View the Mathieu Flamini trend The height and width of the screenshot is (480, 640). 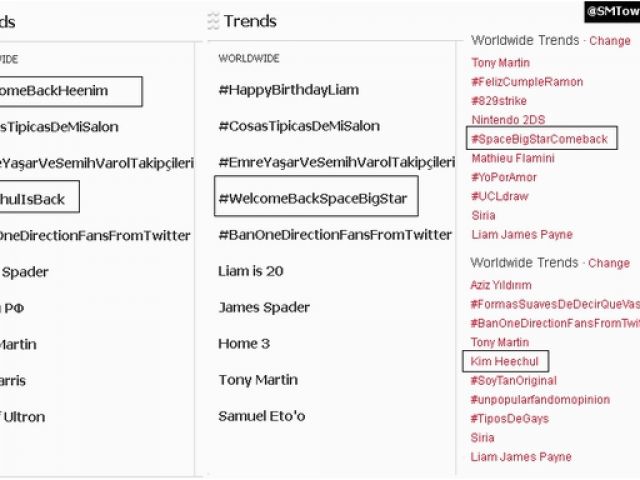[x=513, y=158]
